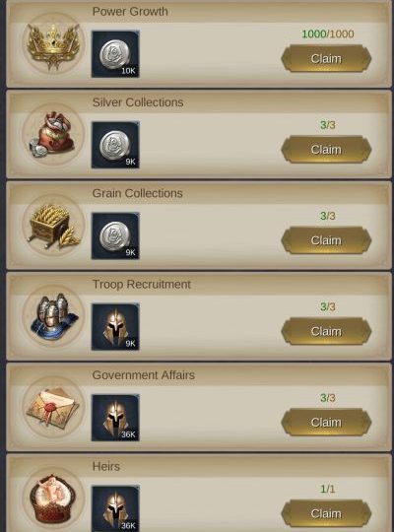This screenshot has height=532, width=394.
Task: Tap the soldiers Troop Recruitment icon
Action: (53, 316)
